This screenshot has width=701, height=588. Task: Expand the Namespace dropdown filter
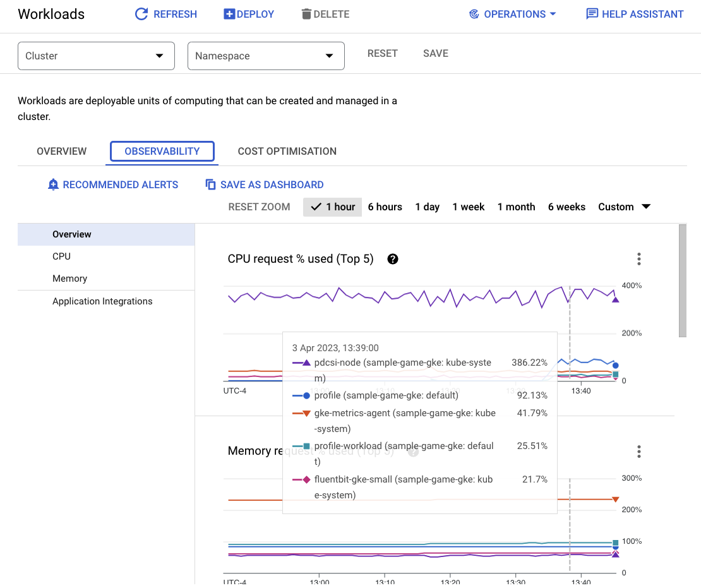tap(266, 56)
